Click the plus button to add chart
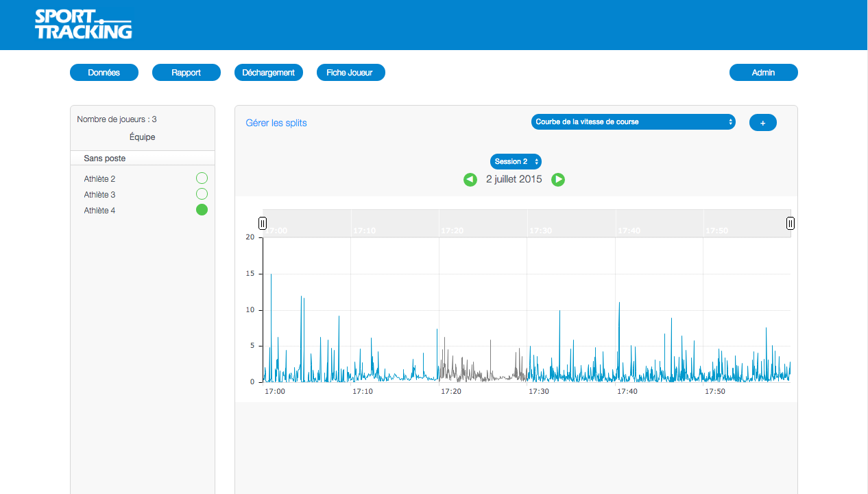Screen dimensions: 868x494 (762, 122)
